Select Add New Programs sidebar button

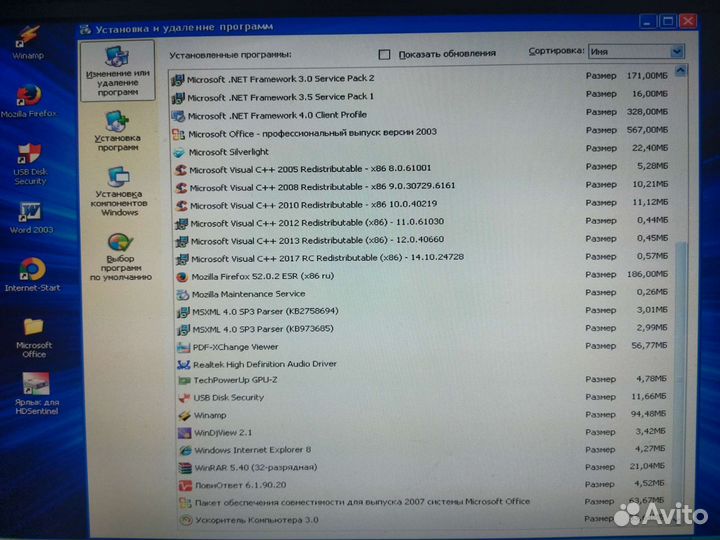coord(118,131)
